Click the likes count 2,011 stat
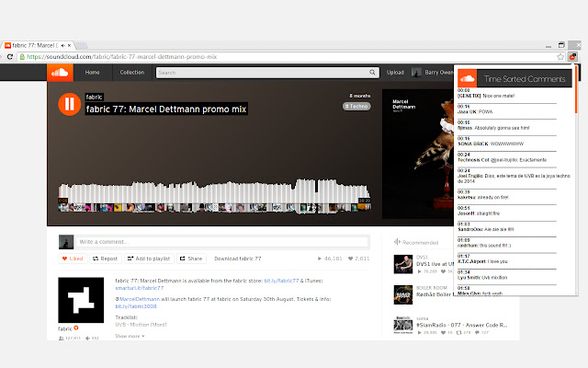 coord(359,259)
